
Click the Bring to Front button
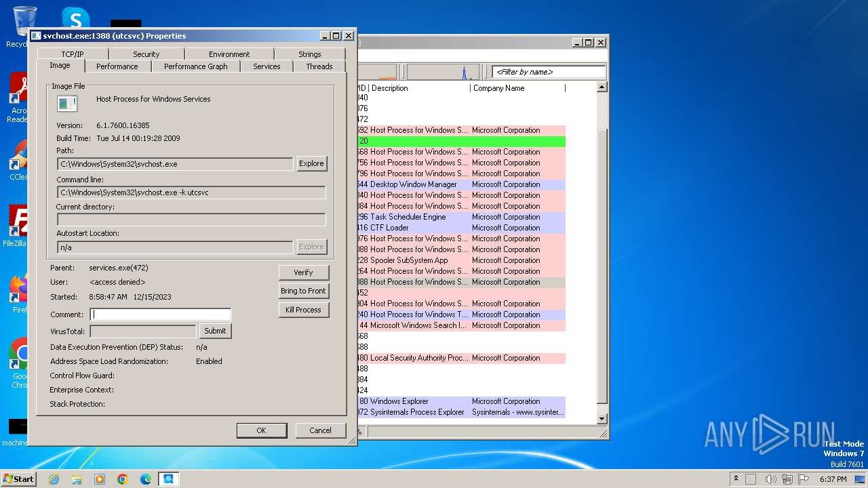(x=303, y=291)
